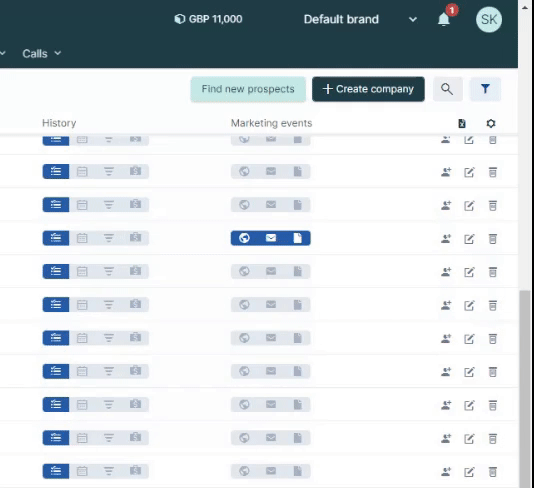The width and height of the screenshot is (534, 488).
Task: Open the Calls menu
Action: pos(42,53)
